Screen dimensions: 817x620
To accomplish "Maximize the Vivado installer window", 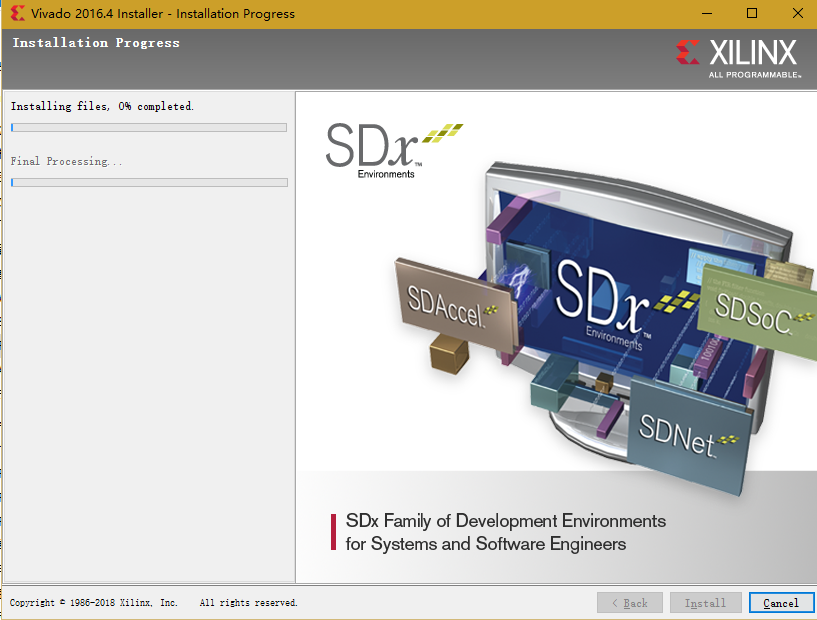I will tap(752, 14).
